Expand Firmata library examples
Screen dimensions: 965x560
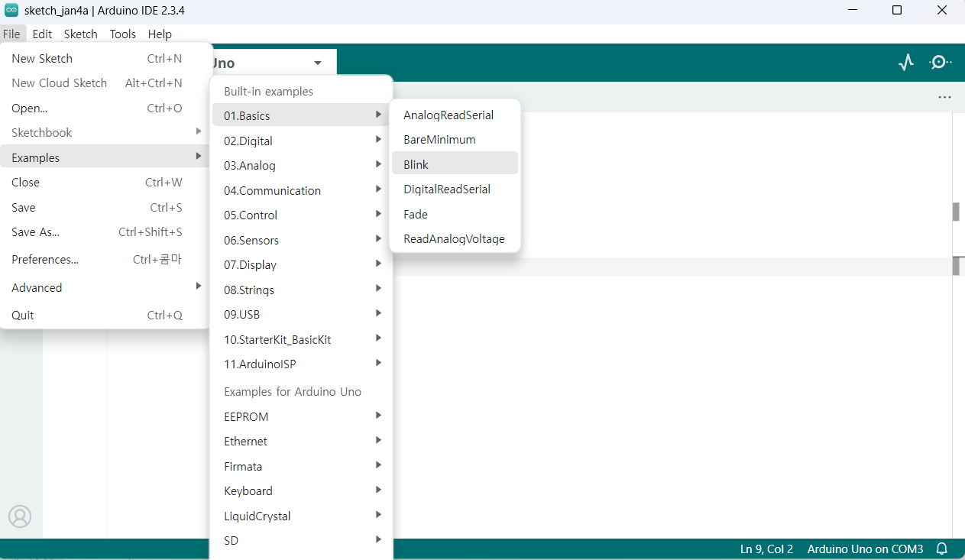click(301, 466)
